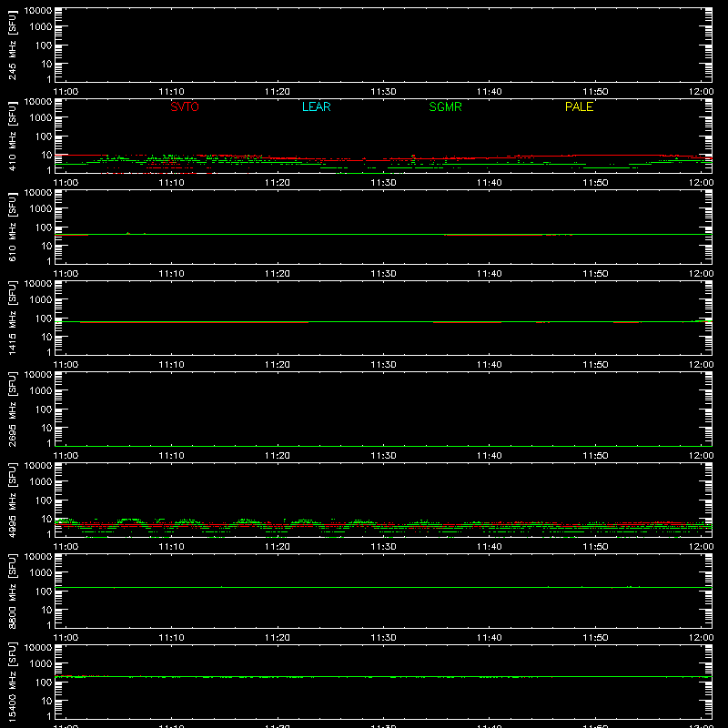Viewport: 728px width, 728px height.
Task: Click 11:10 tick under the 410 MHz panel
Action: tap(172, 183)
